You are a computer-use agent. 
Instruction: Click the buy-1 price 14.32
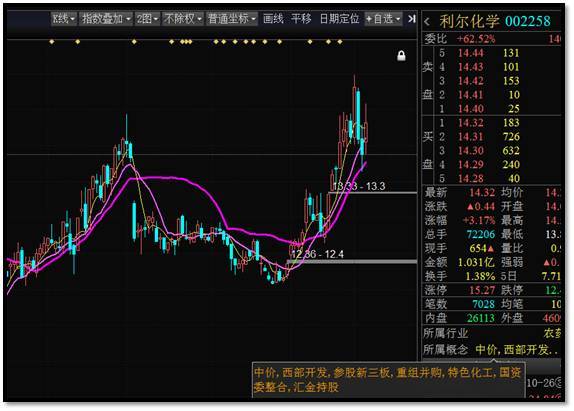(471, 123)
